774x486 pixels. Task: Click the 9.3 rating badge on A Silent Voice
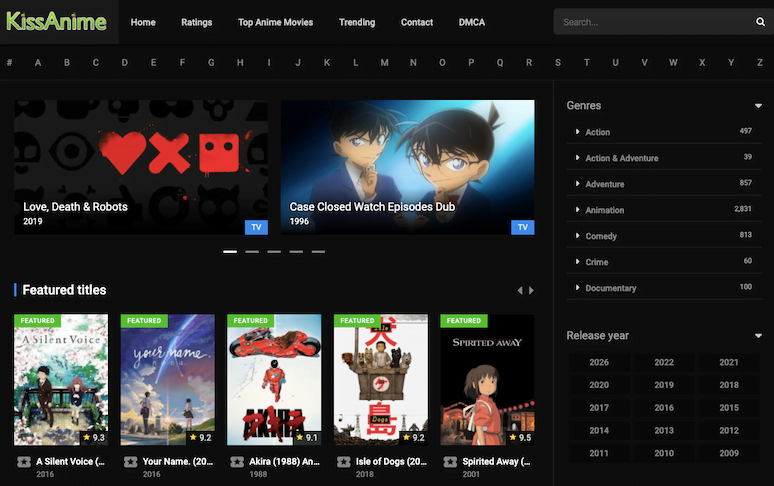point(94,437)
